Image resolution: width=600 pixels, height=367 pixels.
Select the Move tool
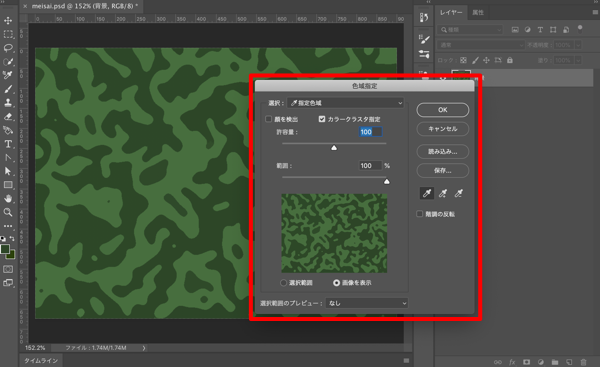coord(8,20)
